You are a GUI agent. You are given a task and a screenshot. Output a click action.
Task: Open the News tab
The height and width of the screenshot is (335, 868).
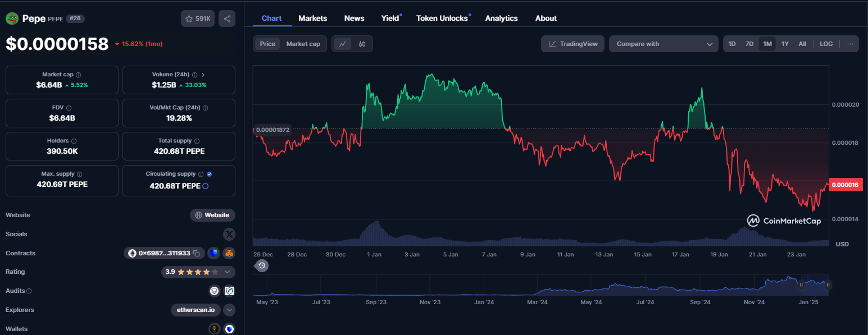click(355, 18)
